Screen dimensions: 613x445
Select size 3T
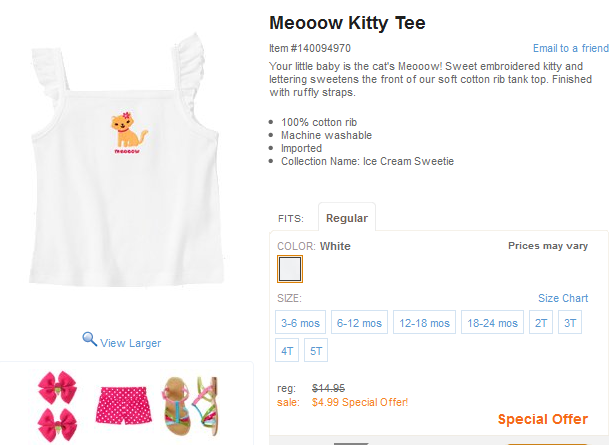pyautogui.click(x=570, y=323)
